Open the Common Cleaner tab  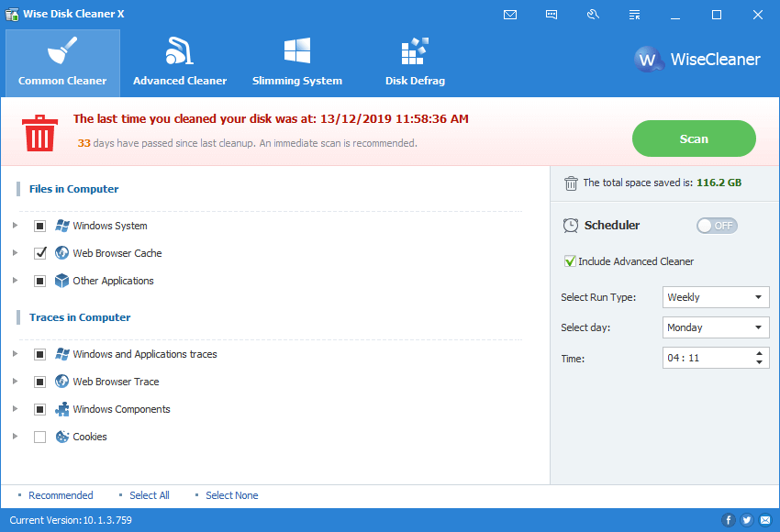point(62,62)
